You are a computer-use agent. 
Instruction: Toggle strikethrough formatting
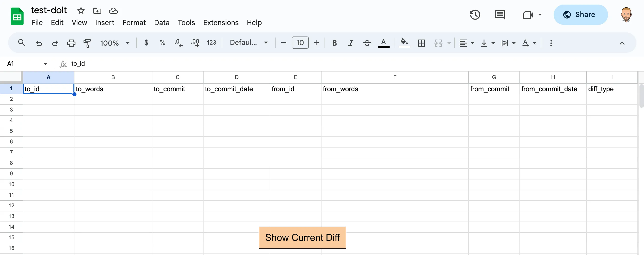coord(367,43)
